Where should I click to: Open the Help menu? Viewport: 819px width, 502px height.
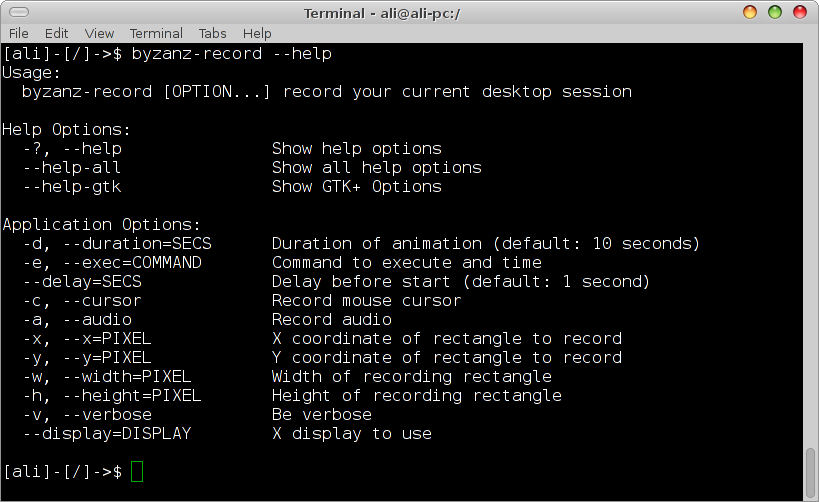pyautogui.click(x=257, y=33)
